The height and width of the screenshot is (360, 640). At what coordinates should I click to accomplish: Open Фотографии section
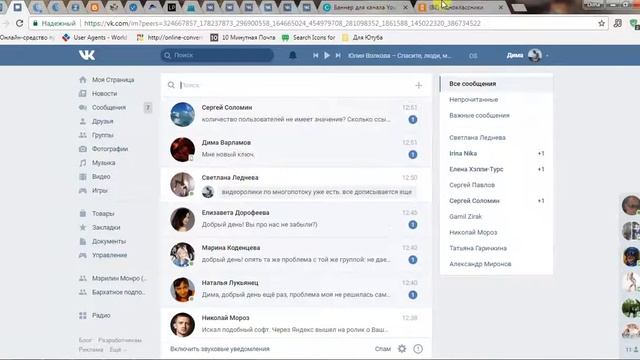[x=110, y=149]
